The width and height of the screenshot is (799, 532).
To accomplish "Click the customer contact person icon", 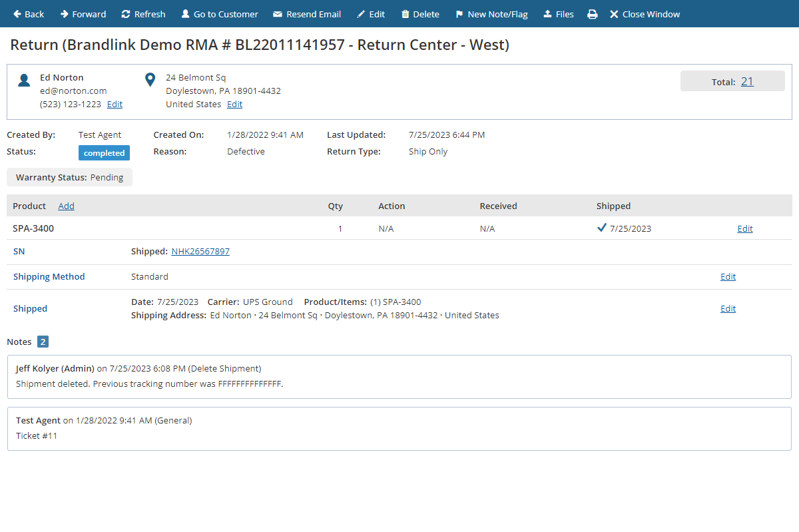I will pyautogui.click(x=24, y=79).
